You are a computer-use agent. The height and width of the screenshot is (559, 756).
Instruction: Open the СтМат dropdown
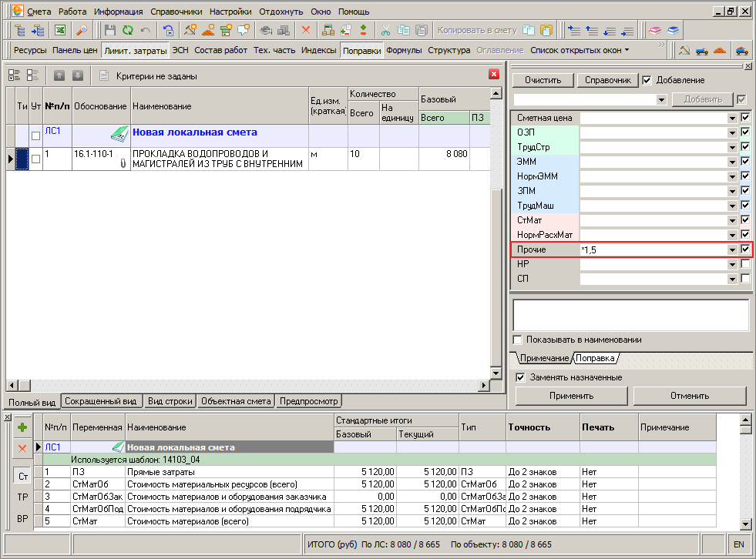click(x=732, y=220)
